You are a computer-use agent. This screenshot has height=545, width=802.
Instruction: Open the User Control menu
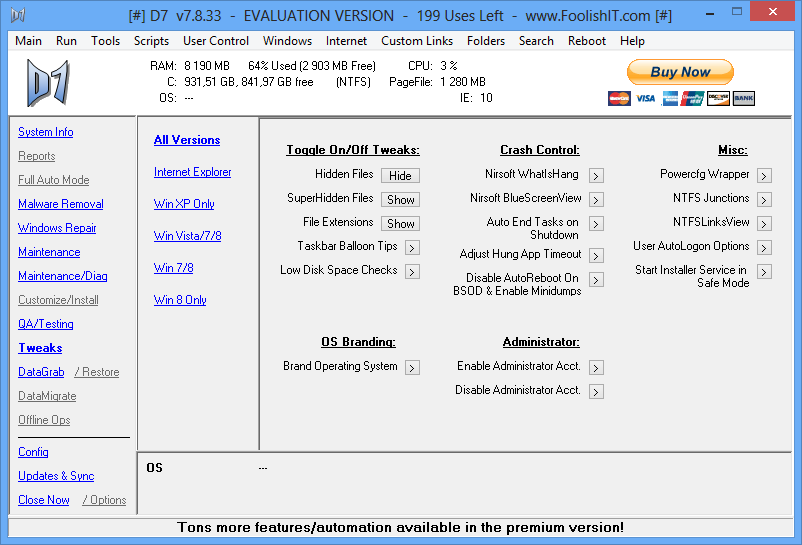(x=216, y=41)
